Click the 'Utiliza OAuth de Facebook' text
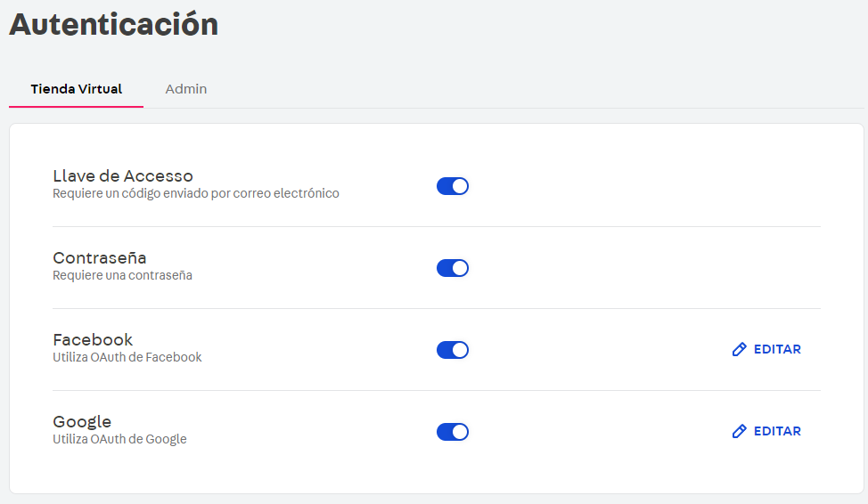Image resolution: width=868 pixels, height=504 pixels. point(127,357)
